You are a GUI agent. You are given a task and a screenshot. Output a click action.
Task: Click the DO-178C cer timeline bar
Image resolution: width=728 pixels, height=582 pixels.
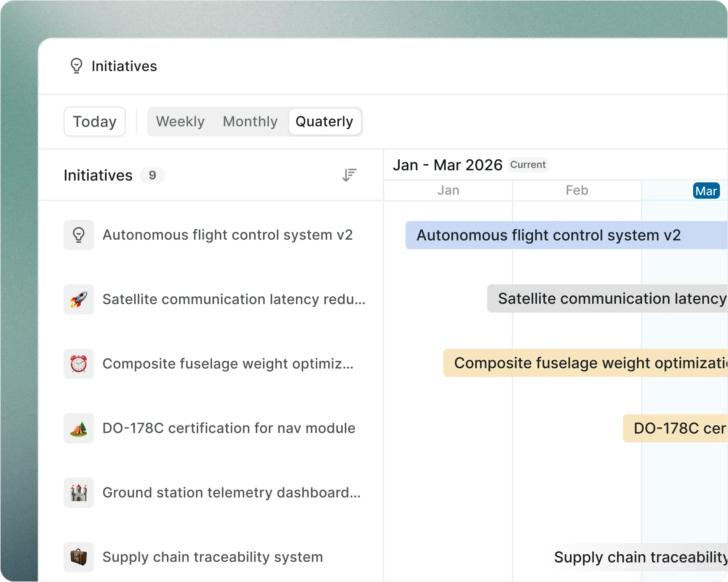(x=675, y=428)
